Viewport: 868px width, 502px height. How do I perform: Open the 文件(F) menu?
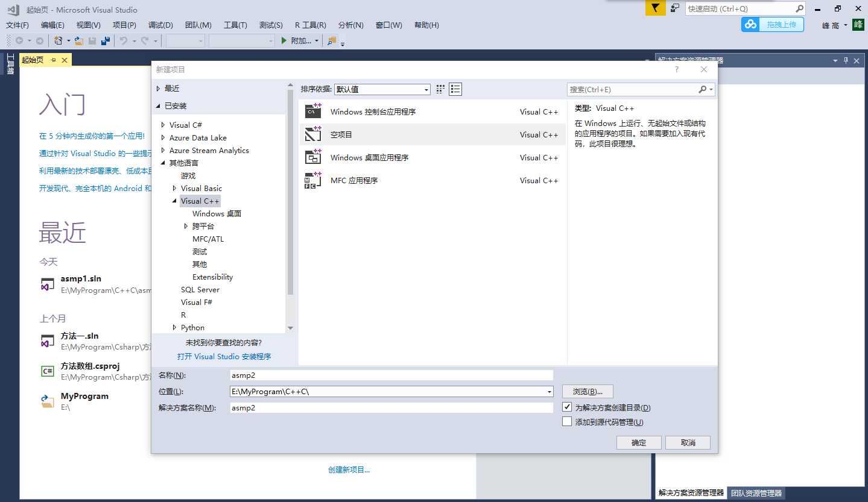(x=17, y=25)
